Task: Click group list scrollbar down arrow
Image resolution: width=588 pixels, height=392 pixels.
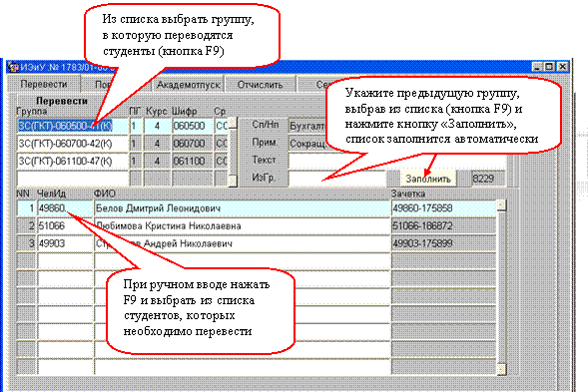Action: tap(233, 181)
